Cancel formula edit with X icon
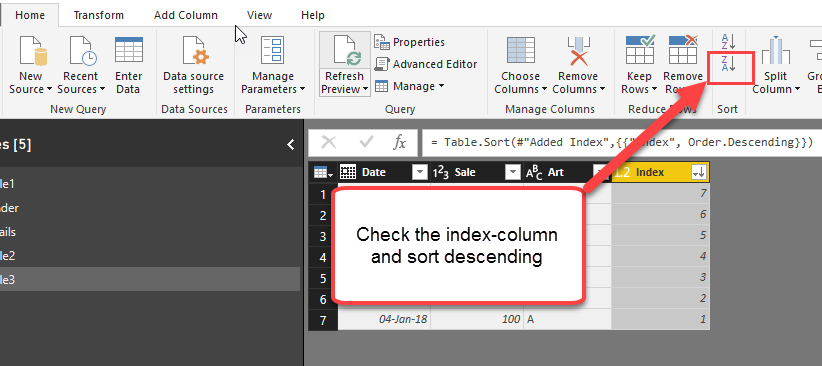 tap(329, 142)
